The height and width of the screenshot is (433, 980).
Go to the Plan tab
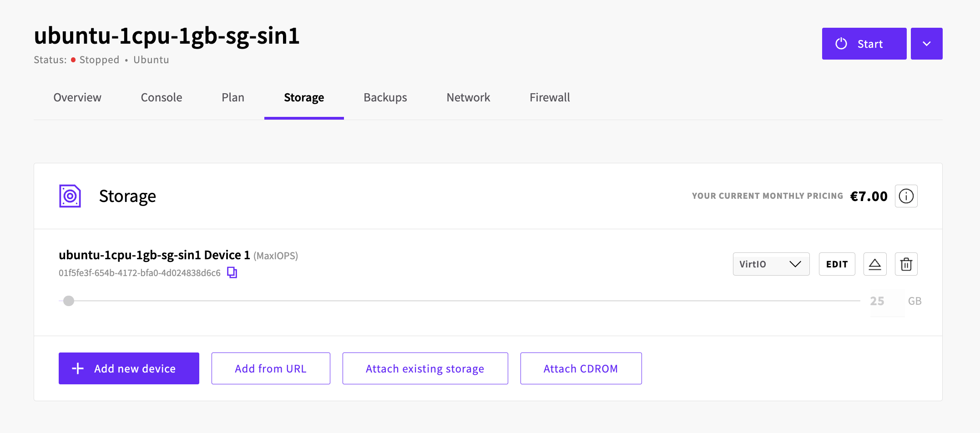tap(233, 97)
